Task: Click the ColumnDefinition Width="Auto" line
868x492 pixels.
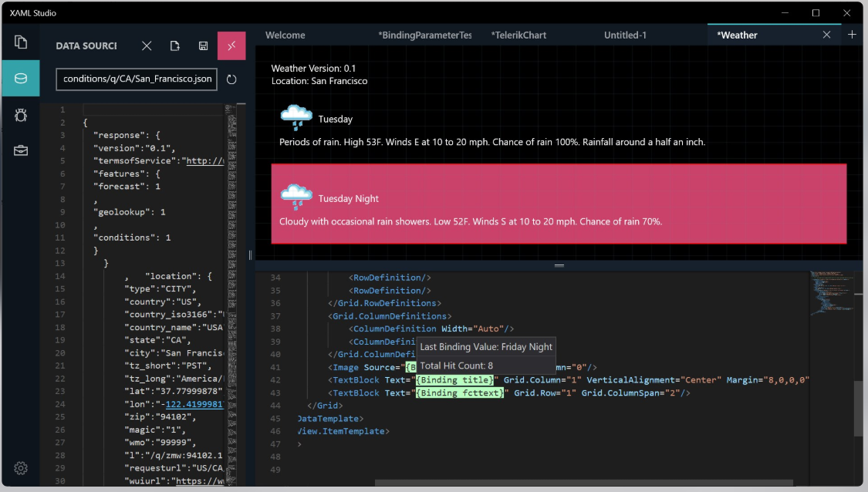Action: [x=431, y=329]
